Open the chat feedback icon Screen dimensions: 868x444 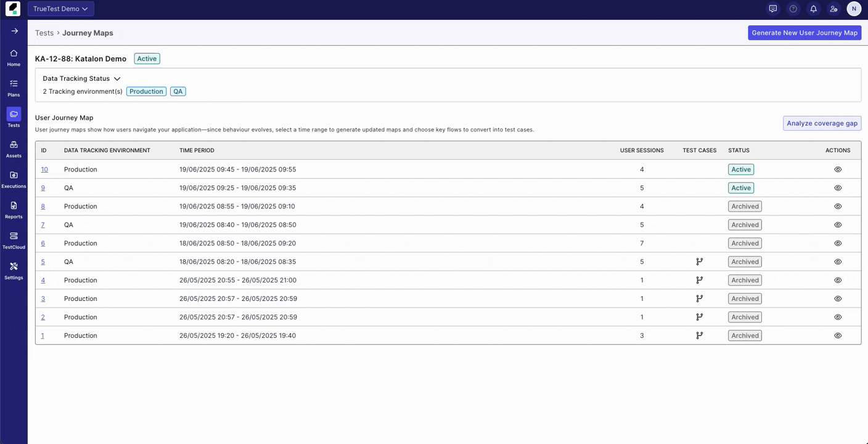point(773,9)
